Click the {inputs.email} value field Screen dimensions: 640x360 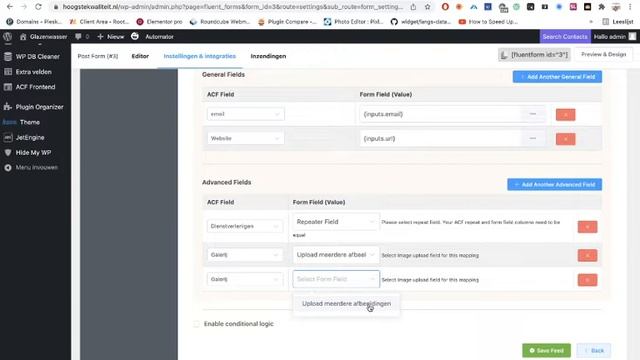[440, 114]
